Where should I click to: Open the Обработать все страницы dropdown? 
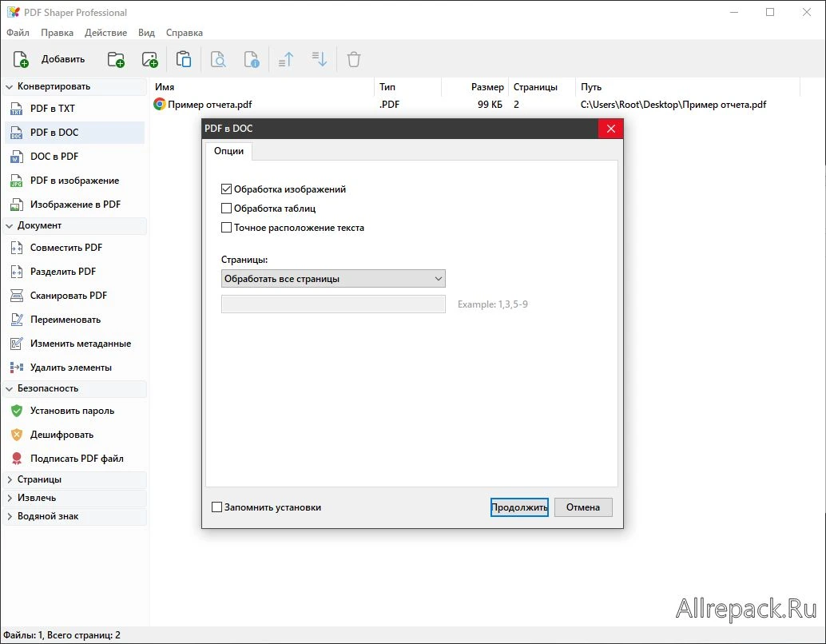point(333,279)
